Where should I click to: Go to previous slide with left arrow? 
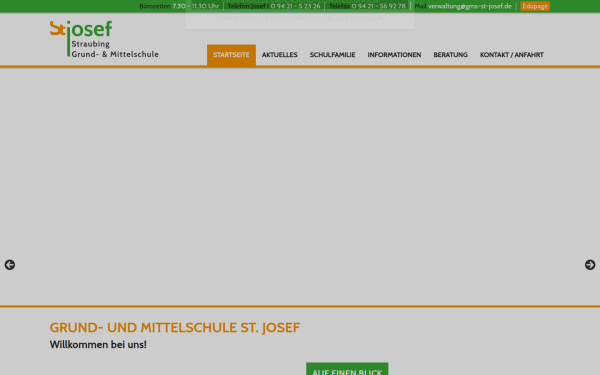click(x=10, y=265)
